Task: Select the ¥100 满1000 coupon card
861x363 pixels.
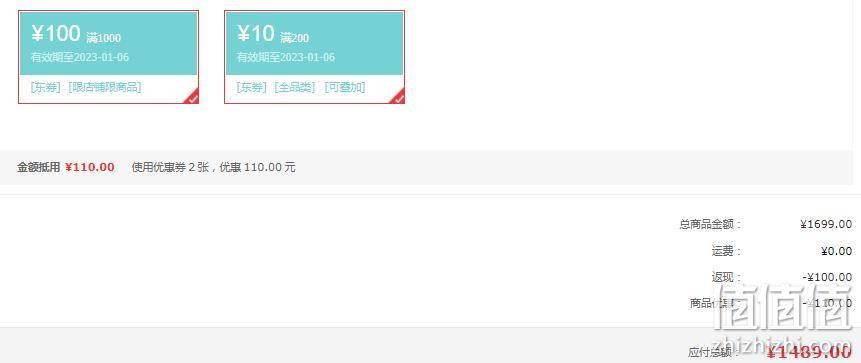Action: pyautogui.click(x=109, y=57)
